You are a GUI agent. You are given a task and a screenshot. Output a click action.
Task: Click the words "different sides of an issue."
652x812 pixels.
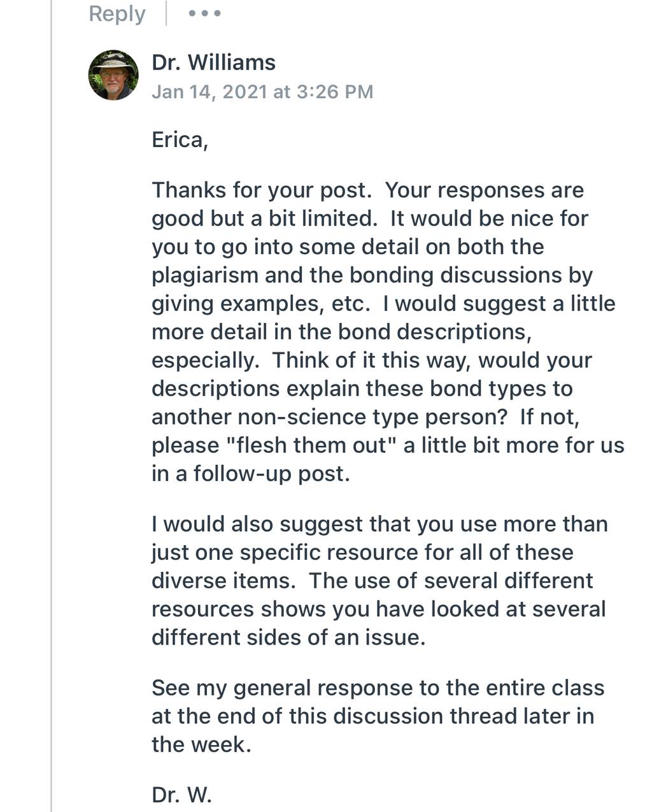tap(288, 637)
